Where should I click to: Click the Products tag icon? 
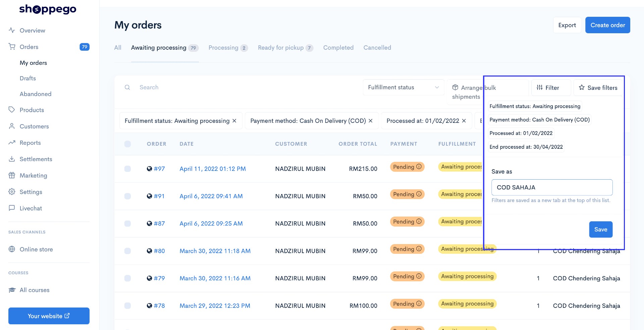[12, 110]
